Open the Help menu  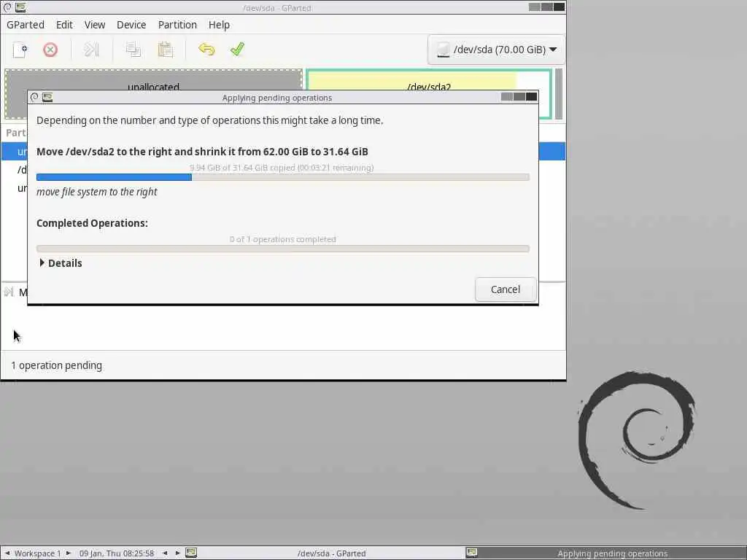coord(219,25)
